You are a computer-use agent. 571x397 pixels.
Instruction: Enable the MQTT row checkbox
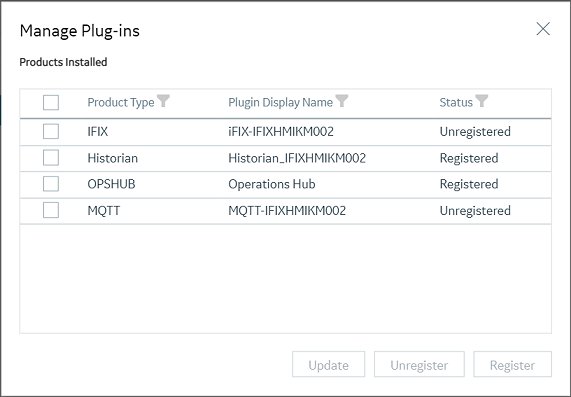51,210
